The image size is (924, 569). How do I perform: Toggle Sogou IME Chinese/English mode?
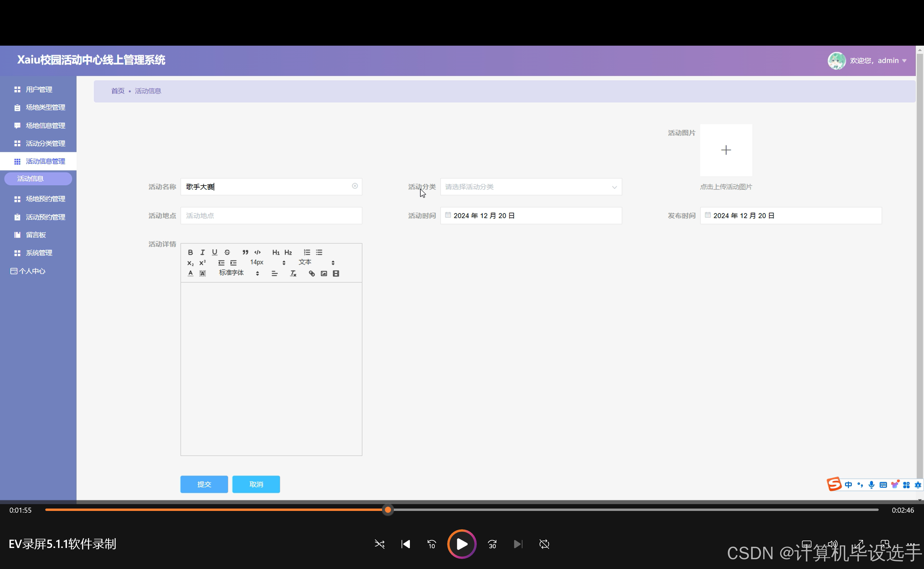click(x=848, y=485)
